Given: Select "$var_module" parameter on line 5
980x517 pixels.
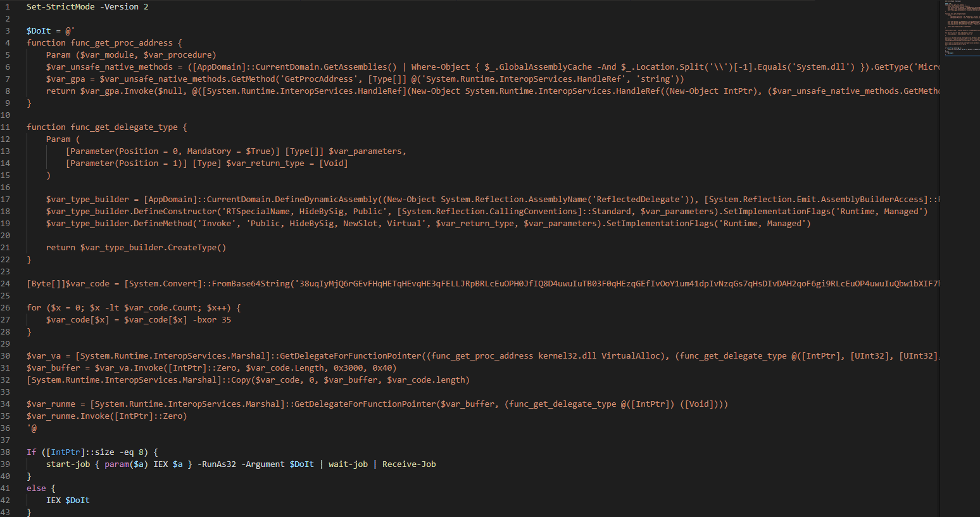Looking at the screenshot, I should (x=107, y=55).
